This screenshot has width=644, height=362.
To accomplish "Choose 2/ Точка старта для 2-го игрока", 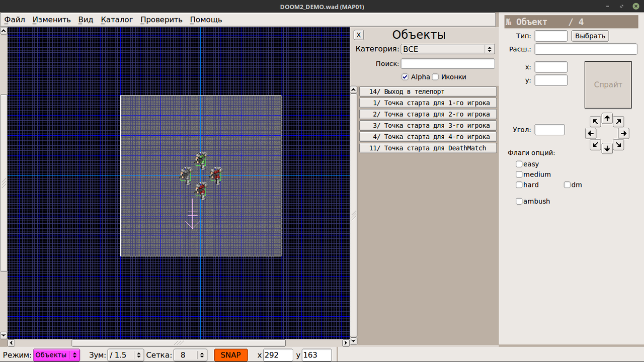I will coord(428,114).
